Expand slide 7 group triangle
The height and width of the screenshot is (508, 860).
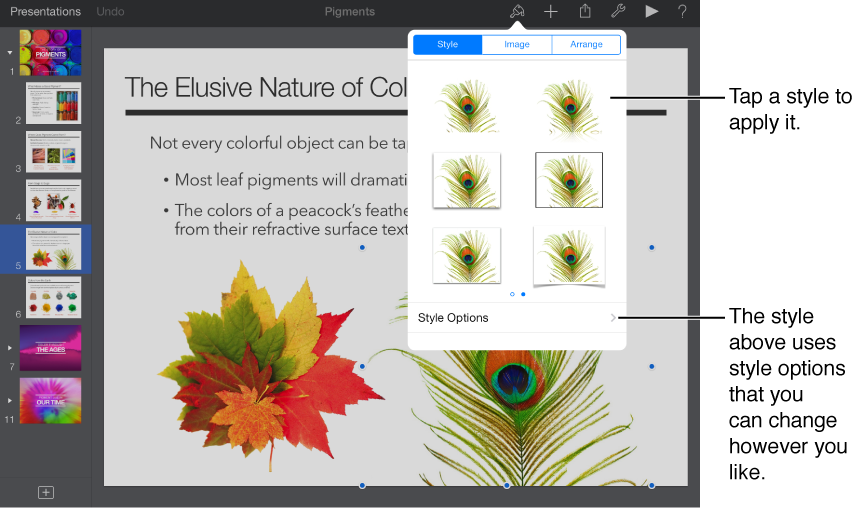pos(10,348)
